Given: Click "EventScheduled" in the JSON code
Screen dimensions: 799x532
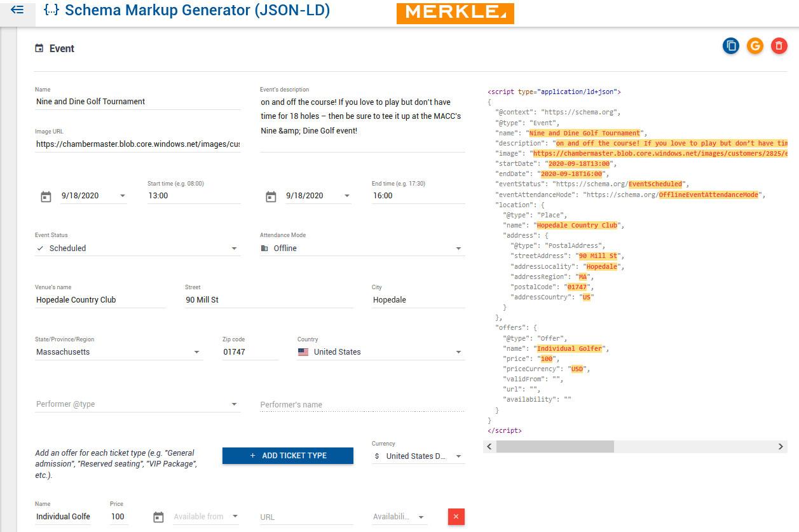Looking at the screenshot, I should pos(655,184).
